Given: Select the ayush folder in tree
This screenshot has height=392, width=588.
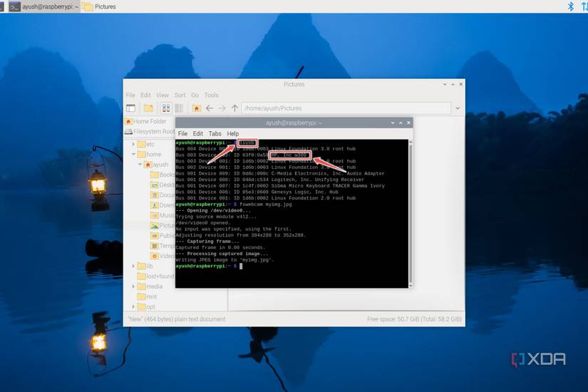Looking at the screenshot, I should [156, 165].
